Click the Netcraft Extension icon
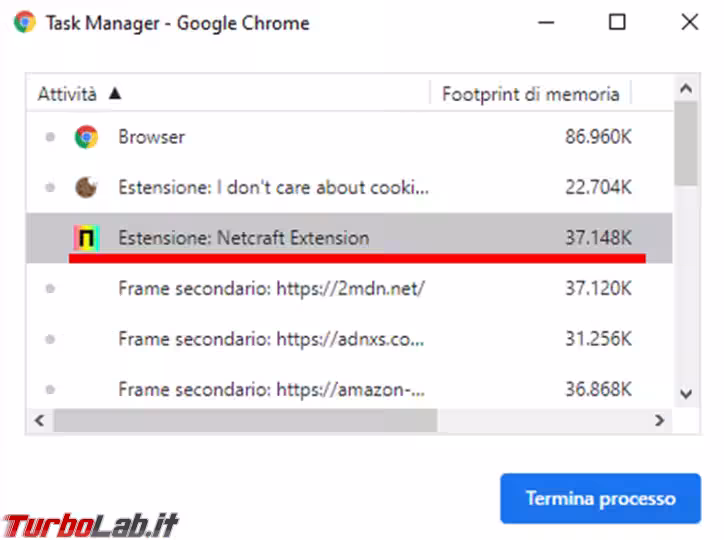Viewport: 724px width, 540px height. click(86, 238)
